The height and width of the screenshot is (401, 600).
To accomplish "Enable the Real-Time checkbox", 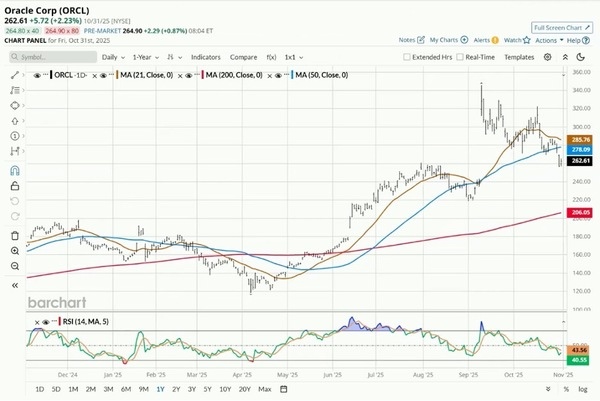I will pos(459,58).
